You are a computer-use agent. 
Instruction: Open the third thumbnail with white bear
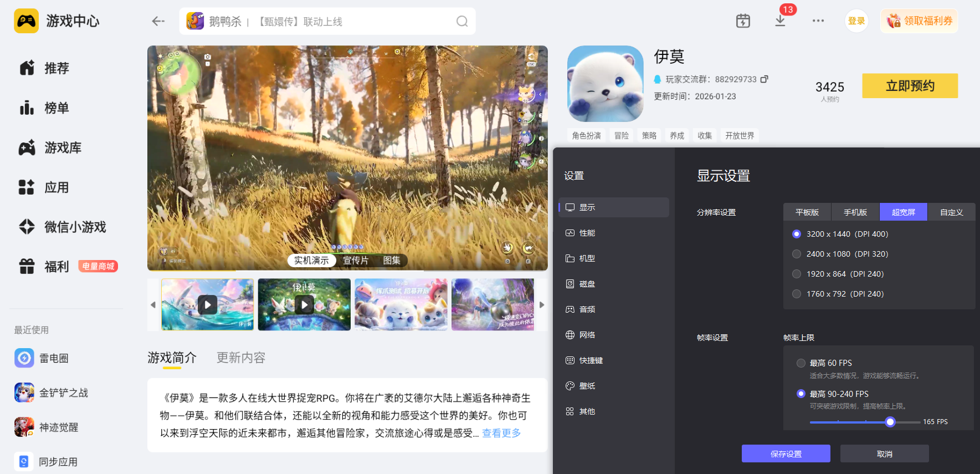pos(401,305)
